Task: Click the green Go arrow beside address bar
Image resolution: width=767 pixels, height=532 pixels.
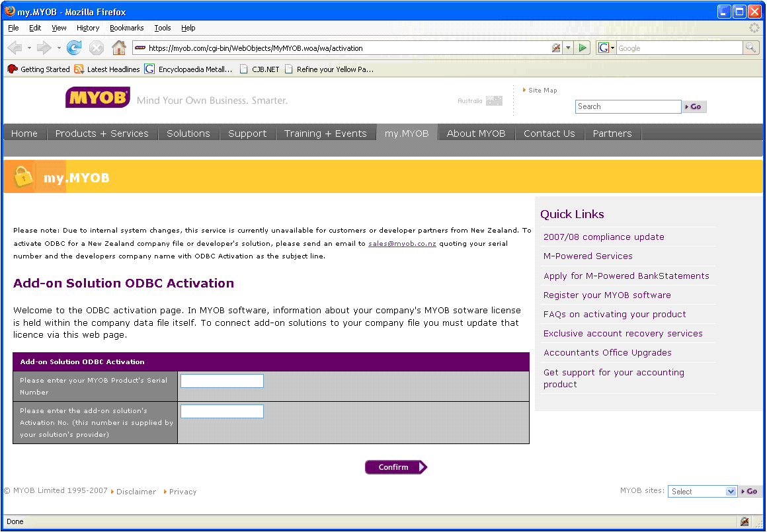Action: [x=582, y=48]
